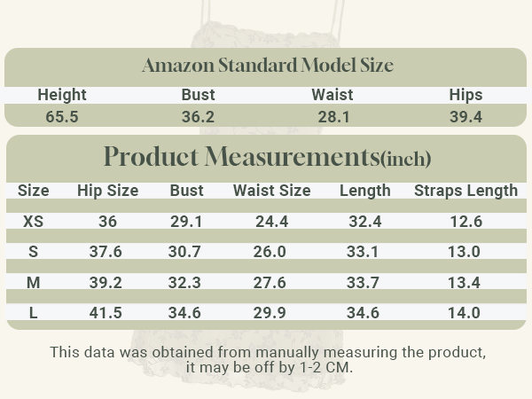The width and height of the screenshot is (532, 399).
Task: Click the Amazon Standard Model Size heading
Action: coord(268,65)
